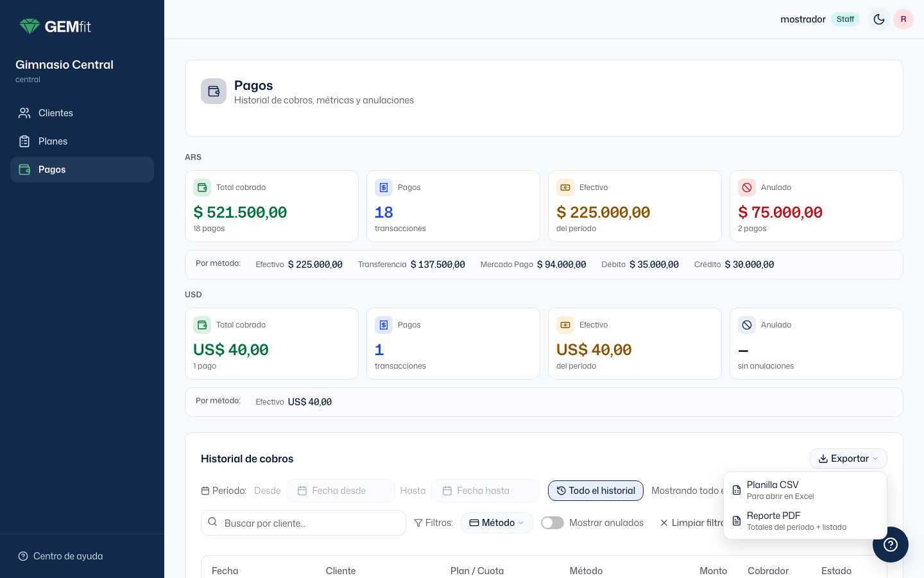Choose Planilla CSV export option

click(x=805, y=490)
